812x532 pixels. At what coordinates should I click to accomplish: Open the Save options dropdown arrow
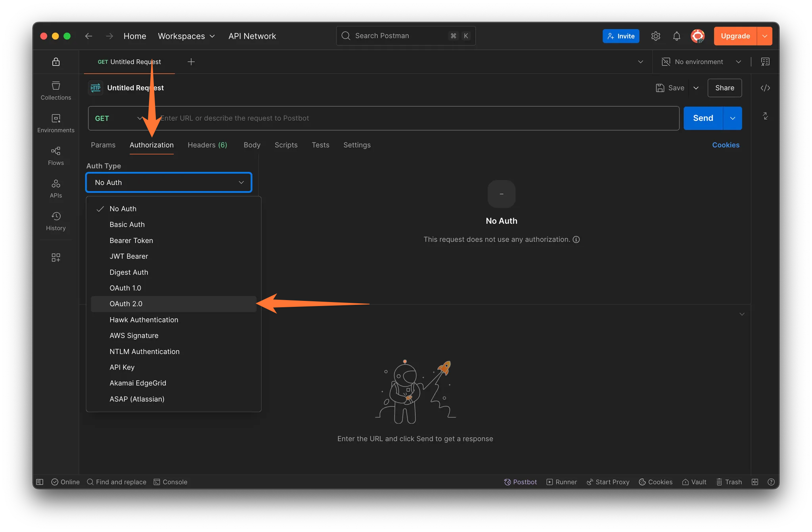[x=696, y=88]
